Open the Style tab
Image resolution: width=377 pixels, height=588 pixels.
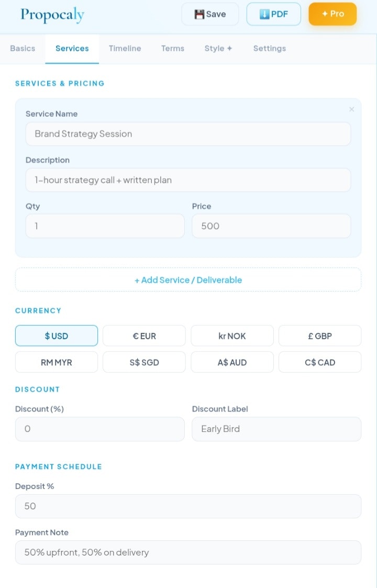point(218,48)
